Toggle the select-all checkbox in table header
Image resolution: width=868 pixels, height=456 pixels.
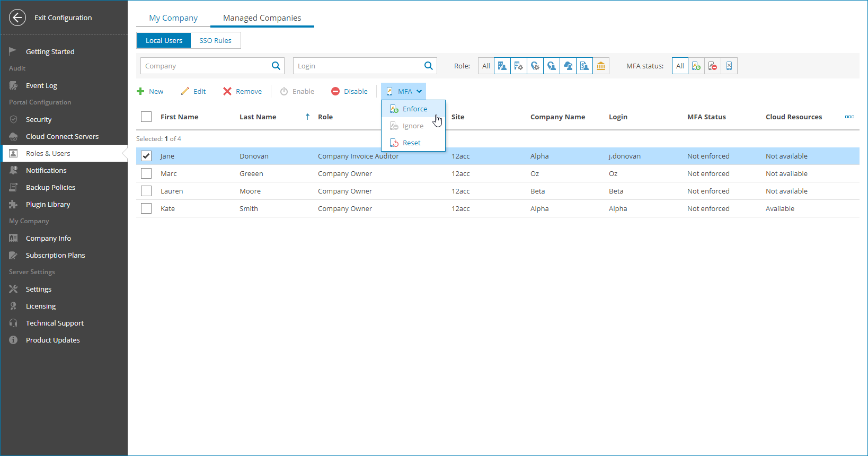(146, 117)
